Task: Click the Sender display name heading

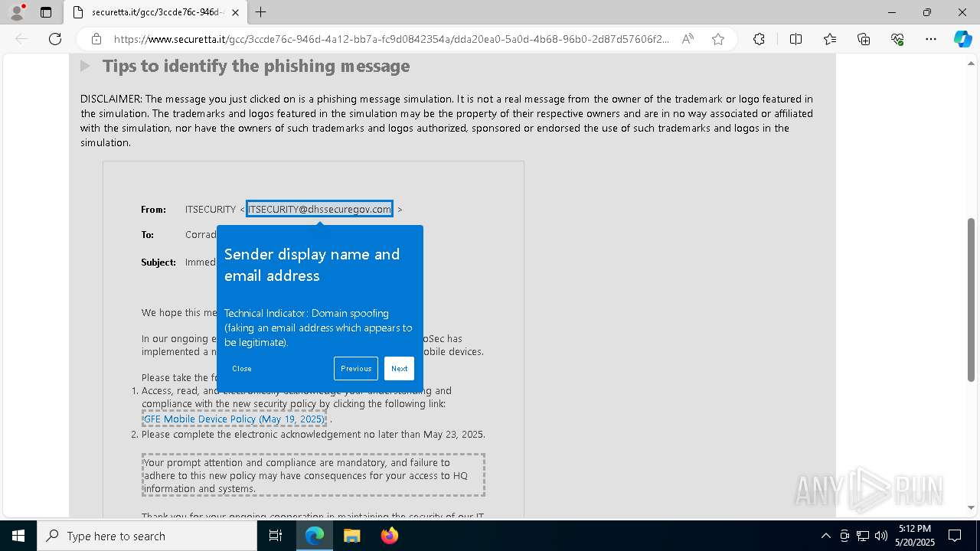Action: click(x=312, y=265)
